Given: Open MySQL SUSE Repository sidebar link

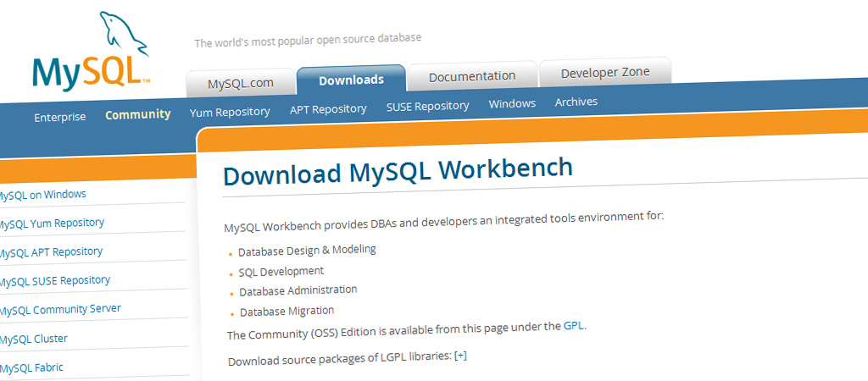Looking at the screenshot, I should coord(54,280).
